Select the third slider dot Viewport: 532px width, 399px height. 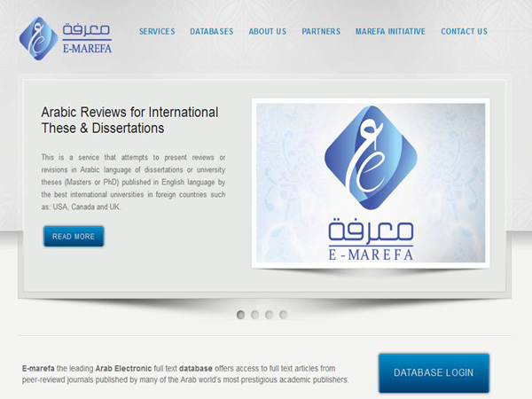tap(269, 315)
